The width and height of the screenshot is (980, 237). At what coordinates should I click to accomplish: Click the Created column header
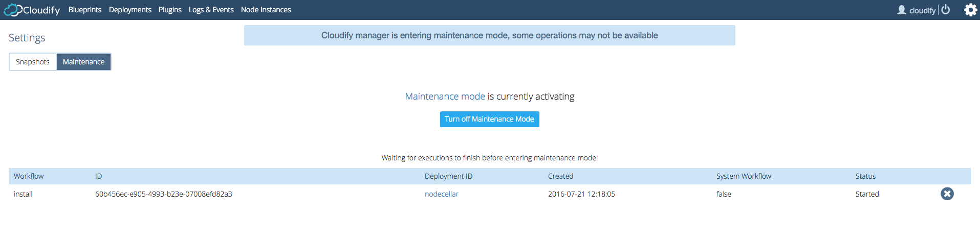(560, 176)
